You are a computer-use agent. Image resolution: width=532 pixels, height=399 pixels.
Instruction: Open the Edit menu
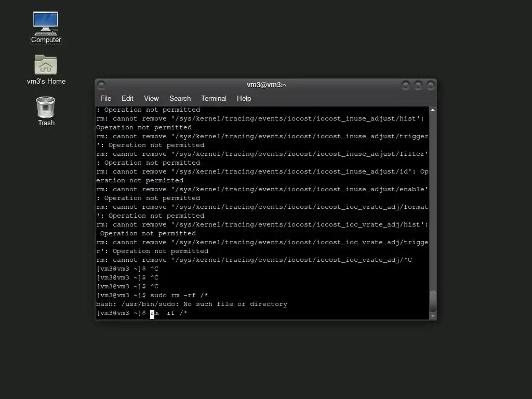pyautogui.click(x=127, y=98)
